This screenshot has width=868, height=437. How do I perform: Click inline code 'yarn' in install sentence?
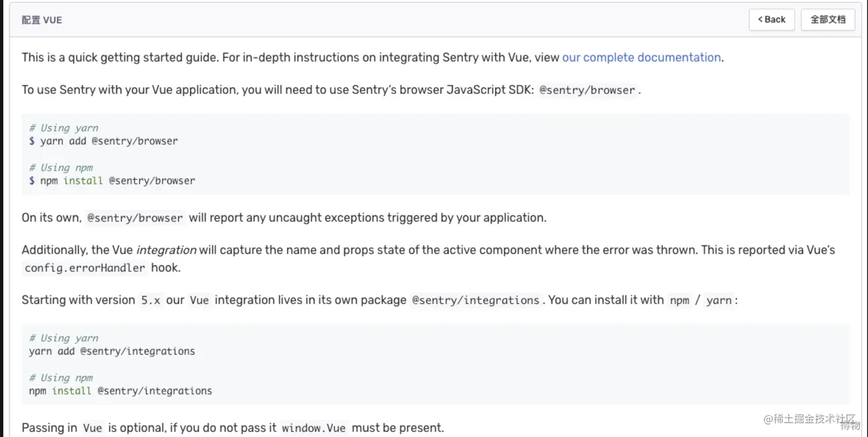719,301
